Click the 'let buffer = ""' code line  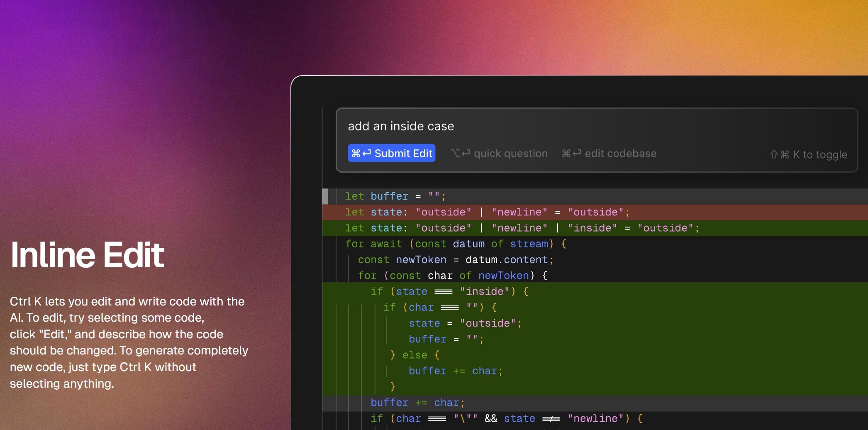click(395, 196)
